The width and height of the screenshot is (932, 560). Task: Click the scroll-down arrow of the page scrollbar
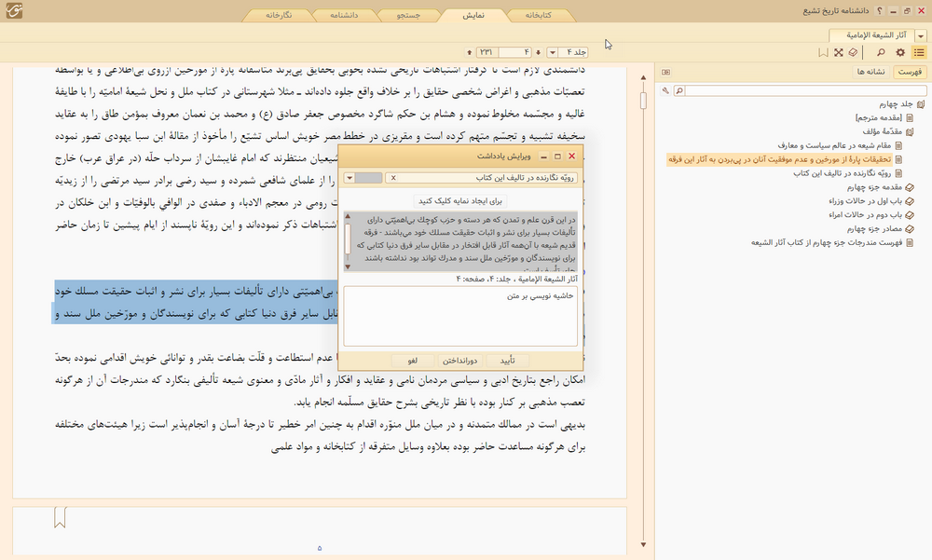pos(643,544)
